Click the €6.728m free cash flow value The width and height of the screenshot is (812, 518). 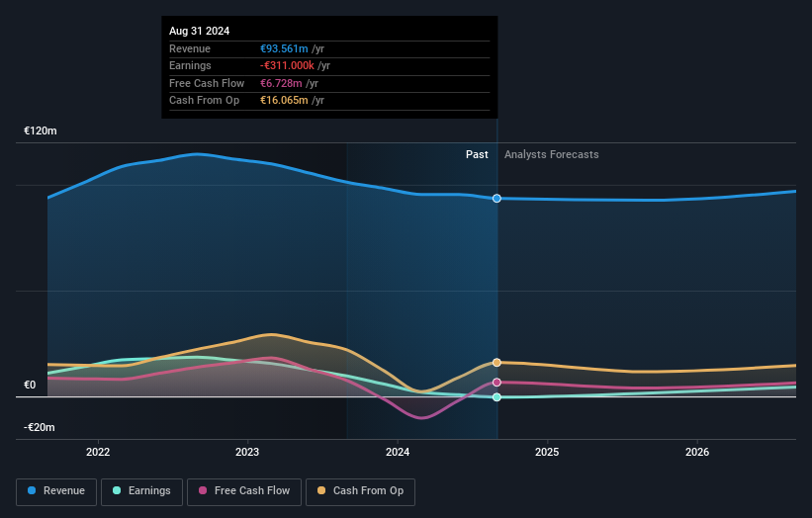[x=281, y=83]
